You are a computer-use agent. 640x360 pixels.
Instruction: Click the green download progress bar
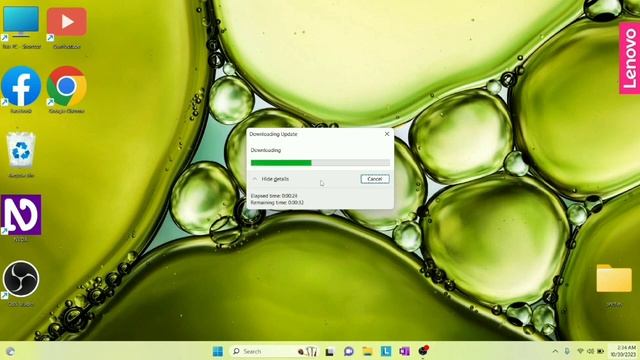320,163
